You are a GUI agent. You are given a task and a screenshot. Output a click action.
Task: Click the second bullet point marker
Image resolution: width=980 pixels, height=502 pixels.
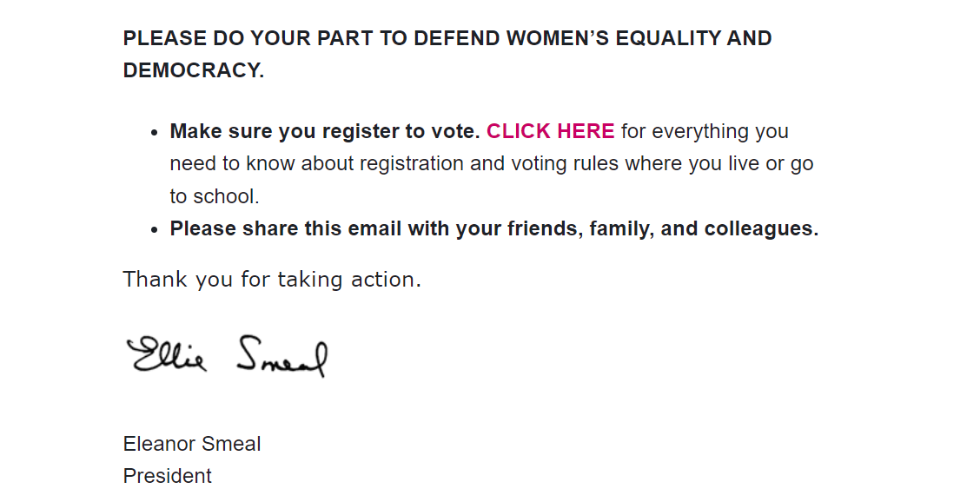tap(155, 230)
